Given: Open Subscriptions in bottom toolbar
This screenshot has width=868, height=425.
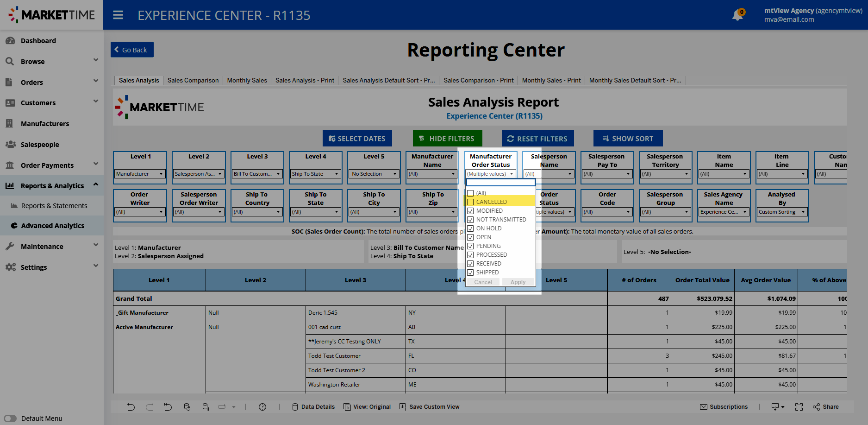Looking at the screenshot, I should click(724, 407).
